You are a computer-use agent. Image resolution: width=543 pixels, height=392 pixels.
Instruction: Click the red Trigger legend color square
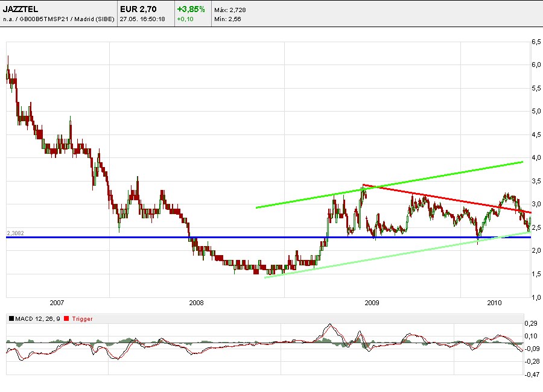[x=66, y=318]
